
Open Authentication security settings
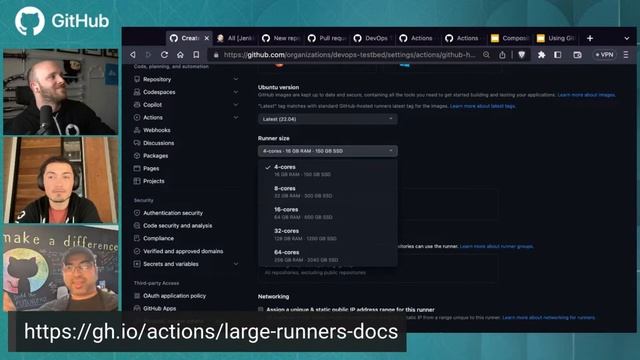coord(173,213)
